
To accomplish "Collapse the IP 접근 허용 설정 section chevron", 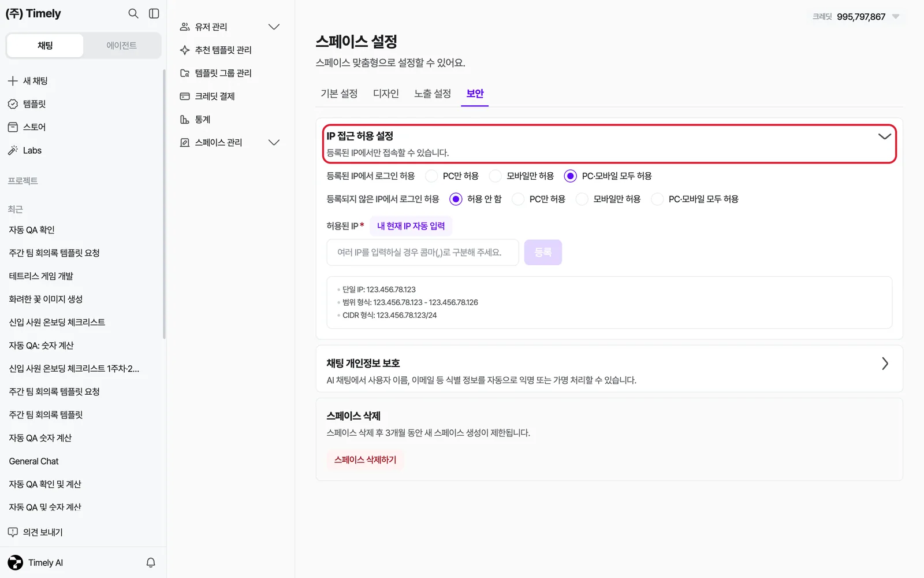I will pyautogui.click(x=885, y=136).
